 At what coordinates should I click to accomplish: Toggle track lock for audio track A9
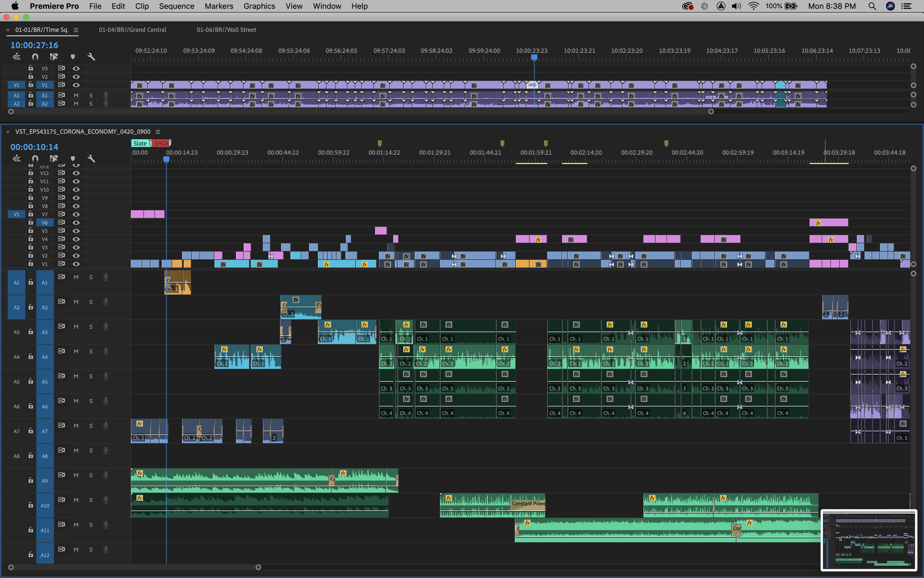tap(31, 480)
